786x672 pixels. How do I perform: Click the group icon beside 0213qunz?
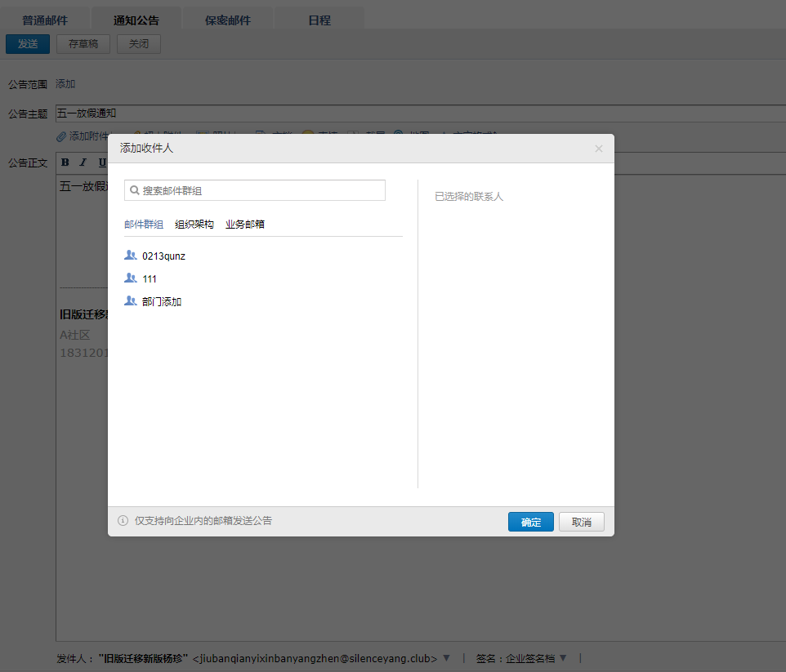(130, 256)
